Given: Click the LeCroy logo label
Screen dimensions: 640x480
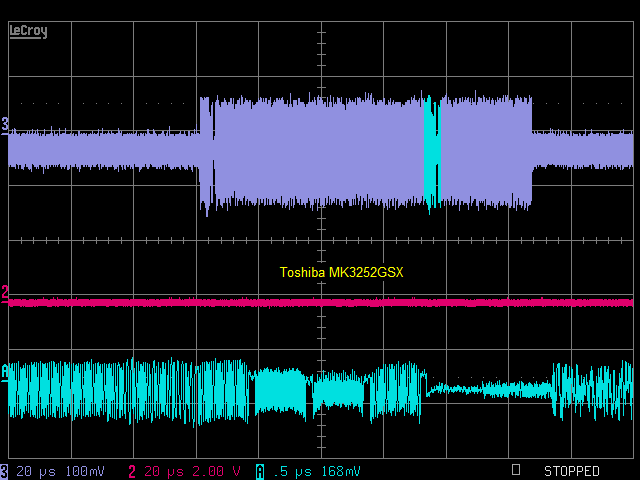Looking at the screenshot, I should tap(28, 31).
